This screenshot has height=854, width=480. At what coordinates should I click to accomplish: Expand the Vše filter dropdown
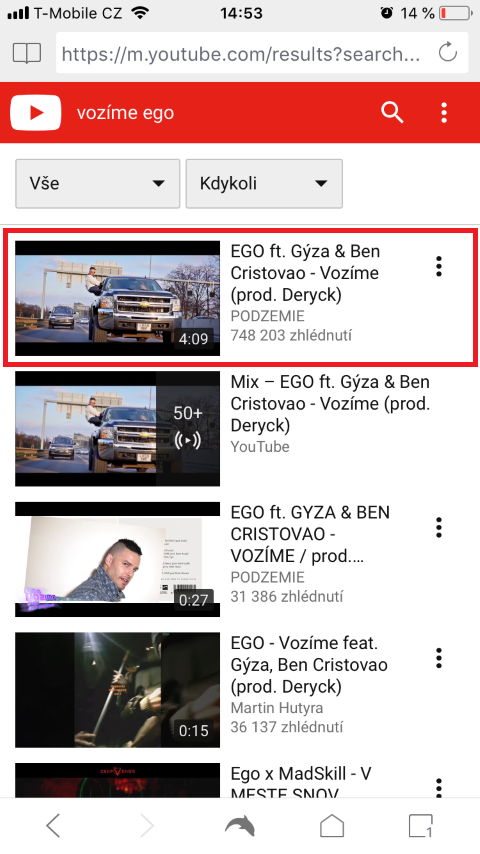pyautogui.click(x=98, y=184)
